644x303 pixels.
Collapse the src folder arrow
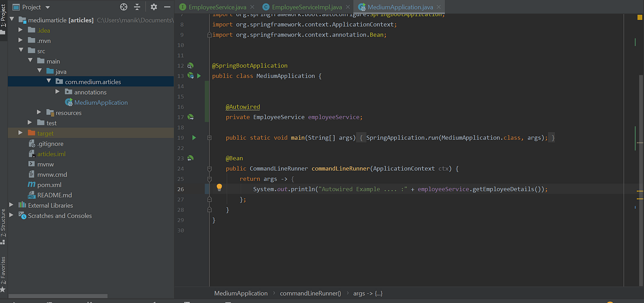pos(21,50)
